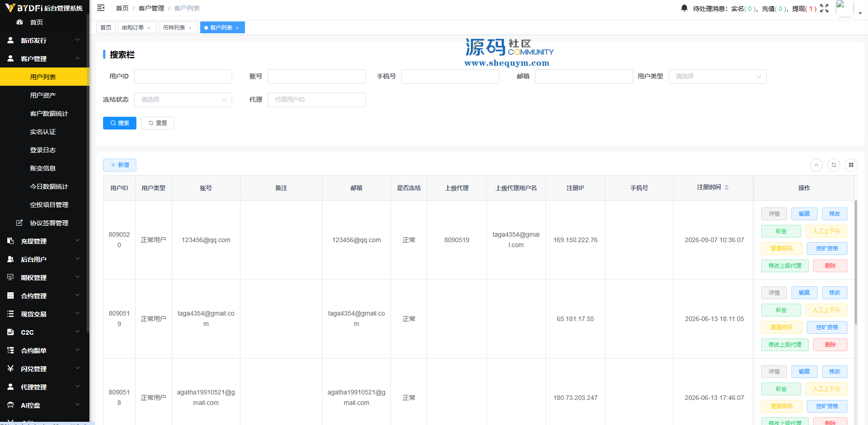Screen dimensions: 868x425
Task: Expand the 合约管理 sidebar menu
Action: tap(45, 295)
